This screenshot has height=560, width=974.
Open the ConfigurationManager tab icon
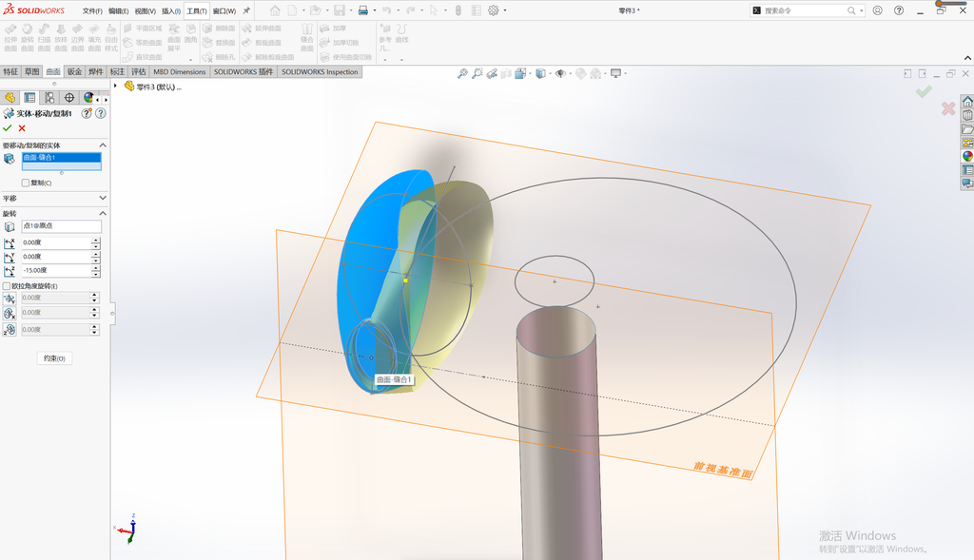[x=49, y=98]
